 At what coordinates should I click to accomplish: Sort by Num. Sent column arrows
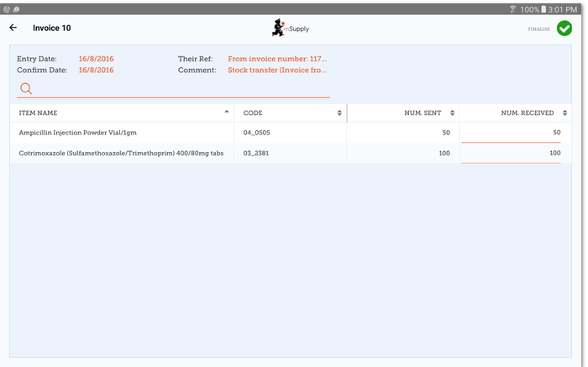(452, 113)
